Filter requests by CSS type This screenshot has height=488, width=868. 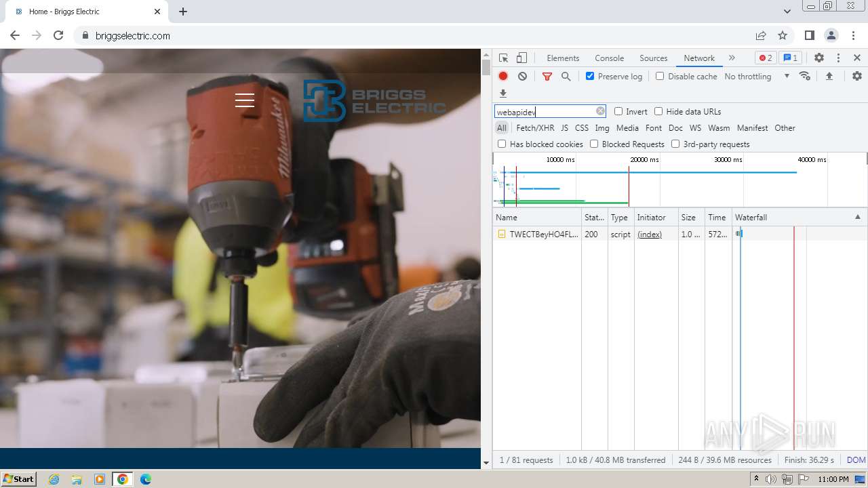(x=582, y=128)
